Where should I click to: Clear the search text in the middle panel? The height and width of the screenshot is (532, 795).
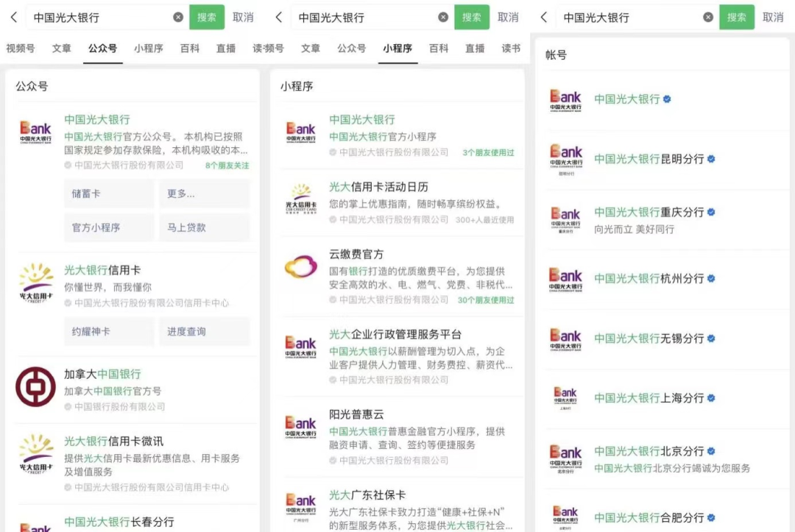[x=443, y=17]
